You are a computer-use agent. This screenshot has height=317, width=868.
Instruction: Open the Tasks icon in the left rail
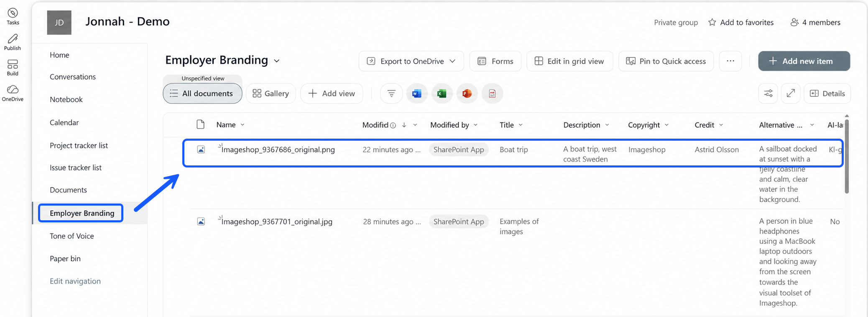13,13
